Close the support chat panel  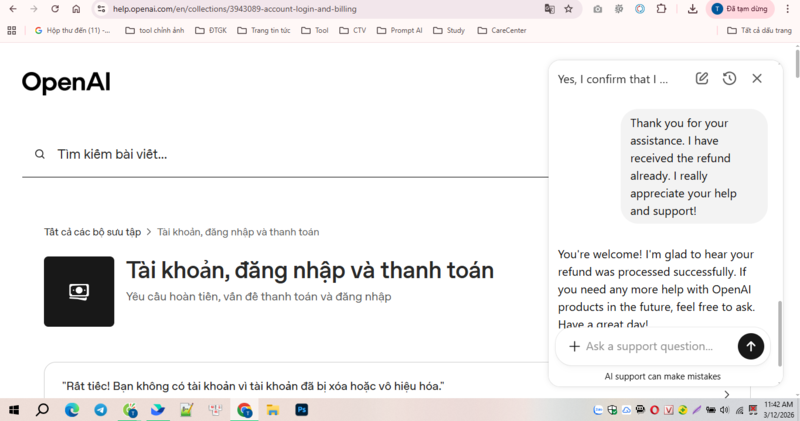tap(757, 78)
